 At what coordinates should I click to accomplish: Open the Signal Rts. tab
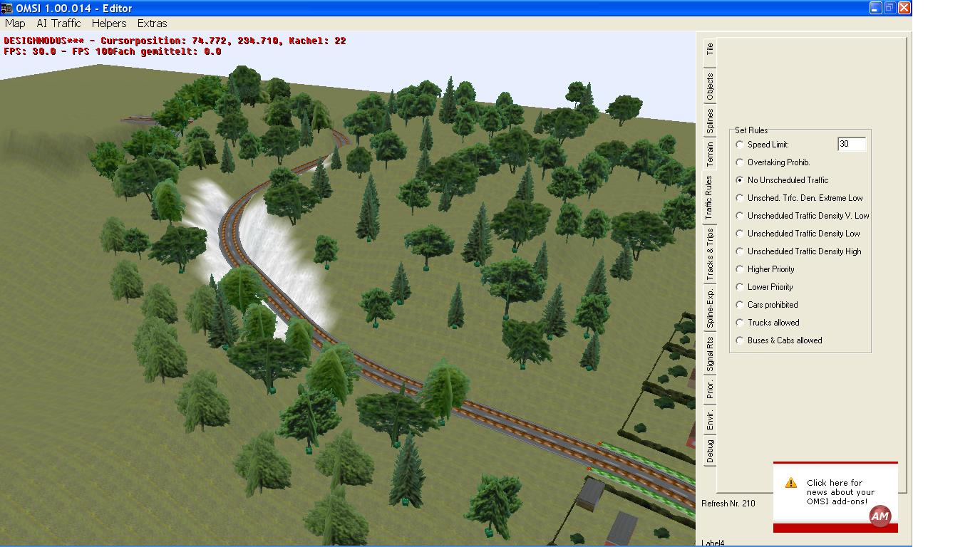[709, 355]
